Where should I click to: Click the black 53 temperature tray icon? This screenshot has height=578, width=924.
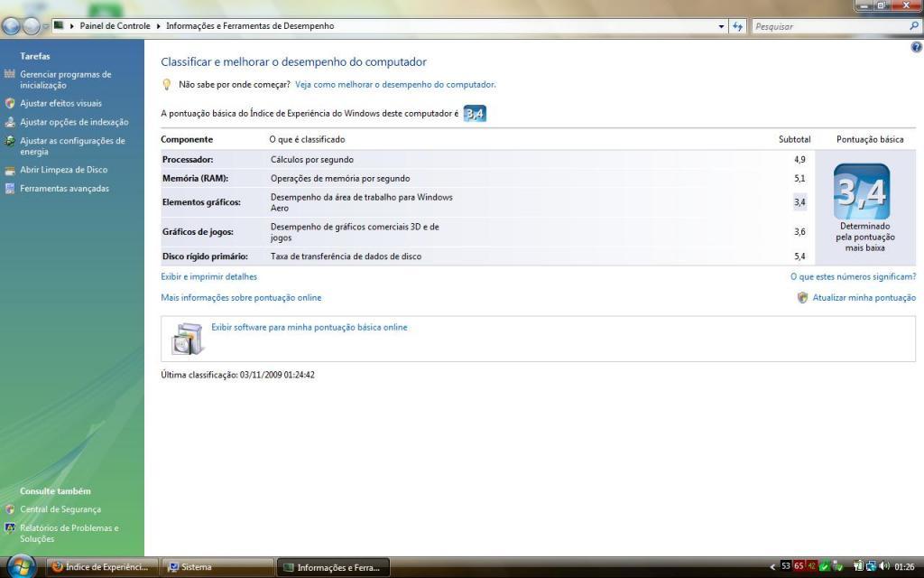pyautogui.click(x=786, y=566)
